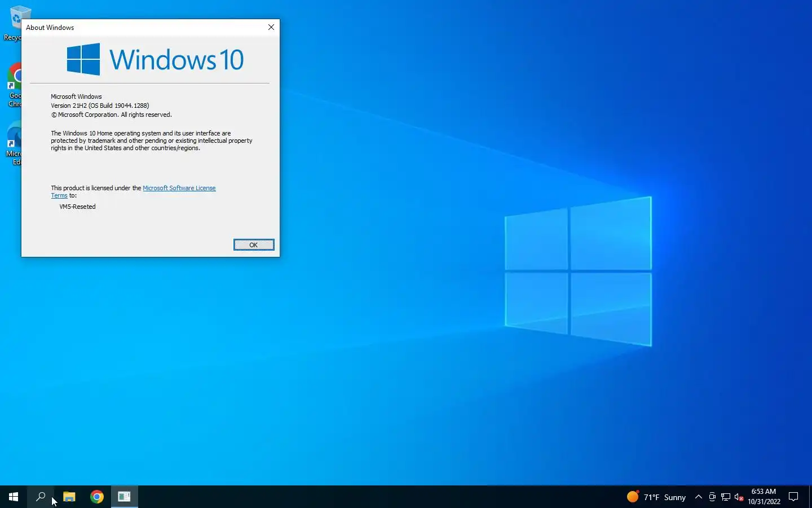Click the About Windows title bar text
Screen dimensions: 812x508
tap(50, 27)
